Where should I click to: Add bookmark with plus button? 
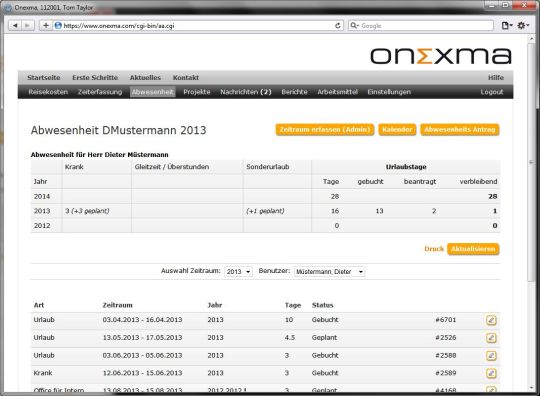[x=45, y=25]
